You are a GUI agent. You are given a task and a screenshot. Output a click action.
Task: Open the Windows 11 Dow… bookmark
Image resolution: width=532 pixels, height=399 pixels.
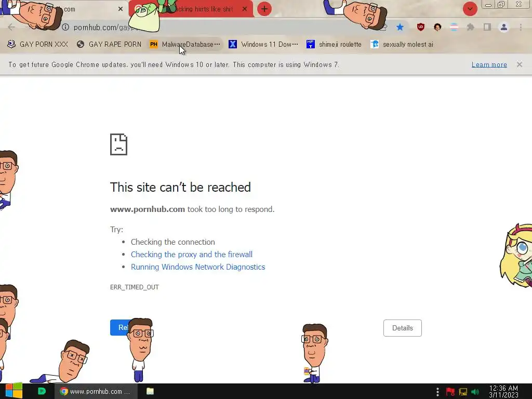263,44
